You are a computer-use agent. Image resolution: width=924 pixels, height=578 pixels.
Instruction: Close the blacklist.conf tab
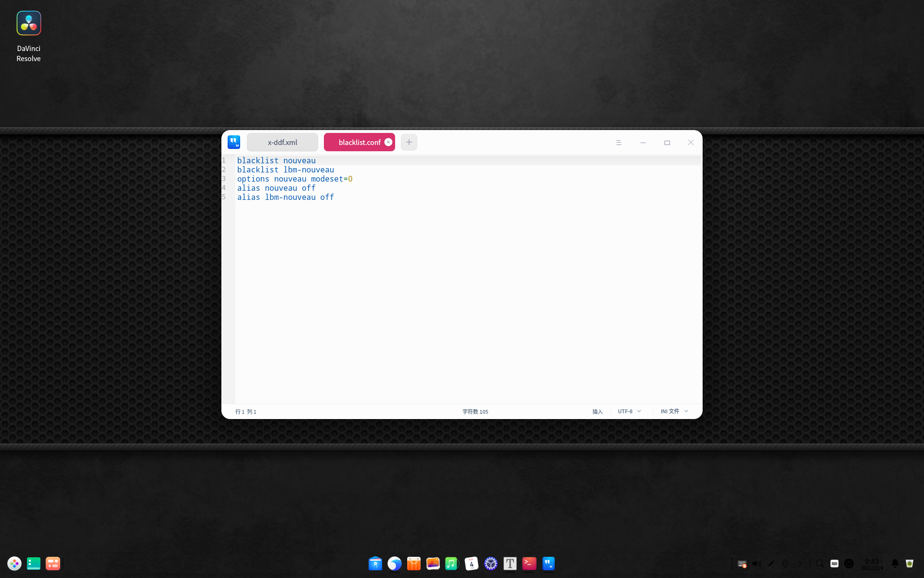(x=388, y=142)
